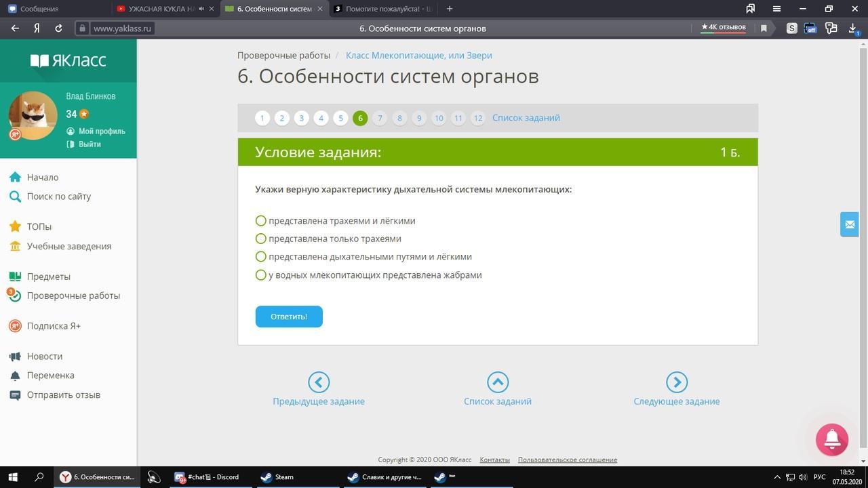Select the tracheae-only answer option
868x488 pixels.
[x=328, y=239]
